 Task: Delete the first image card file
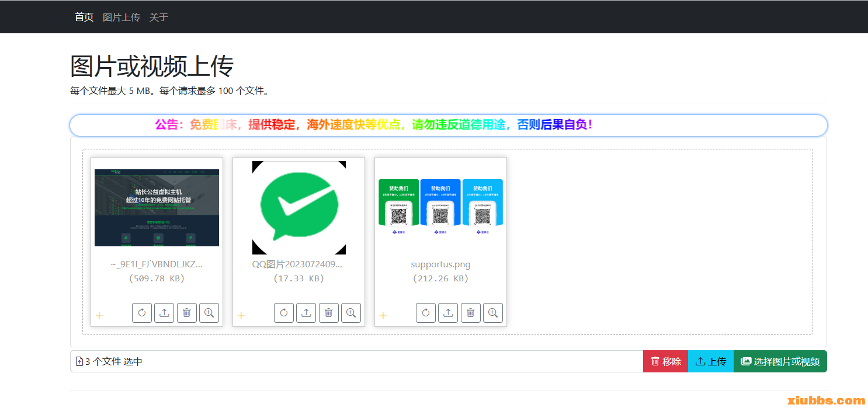click(186, 313)
